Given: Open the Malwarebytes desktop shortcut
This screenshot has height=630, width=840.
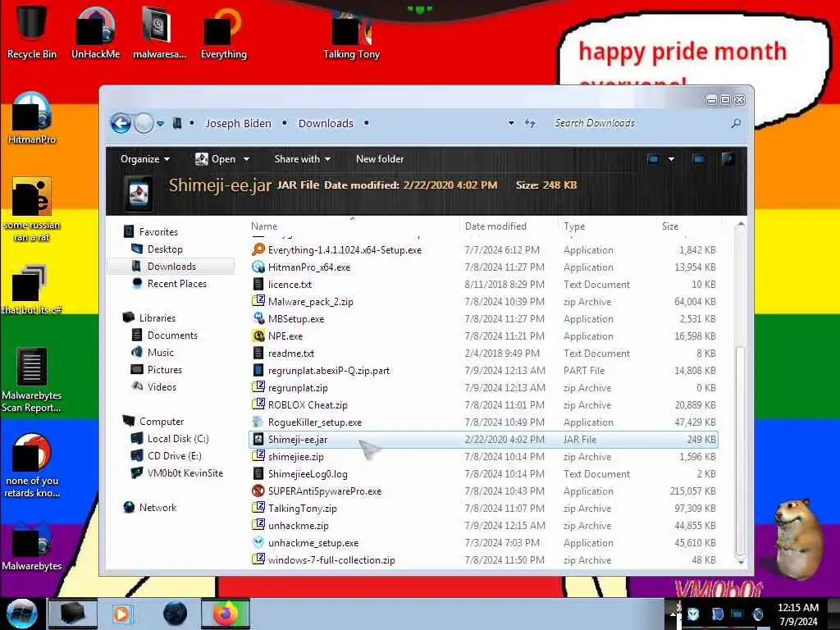Looking at the screenshot, I should coord(32,546).
